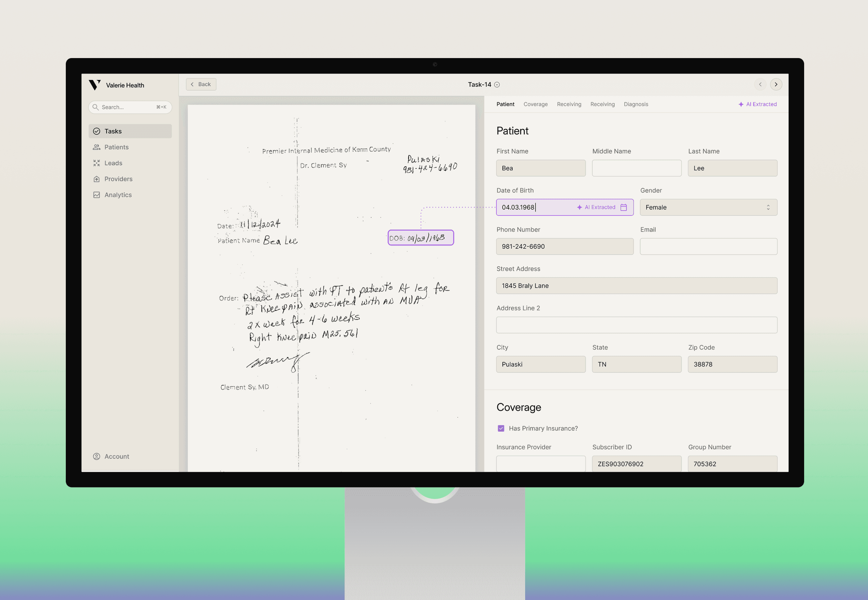
Task: Open the Analytics section
Action: 118,195
